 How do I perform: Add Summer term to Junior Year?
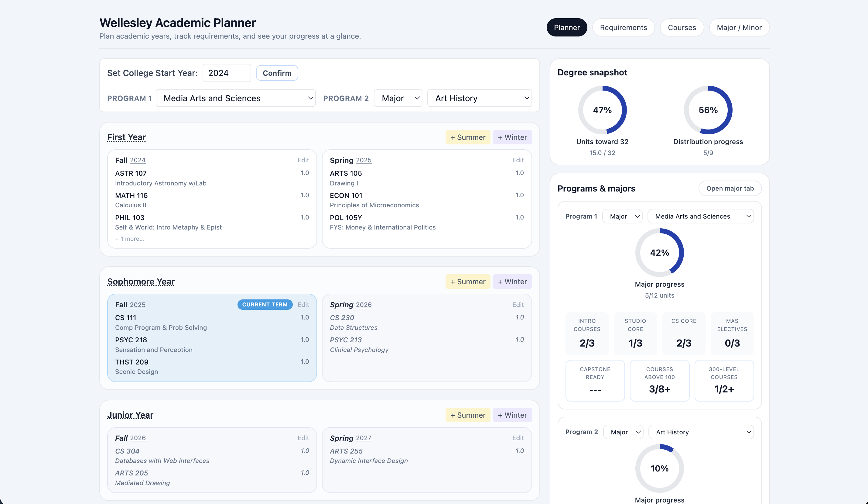point(467,415)
